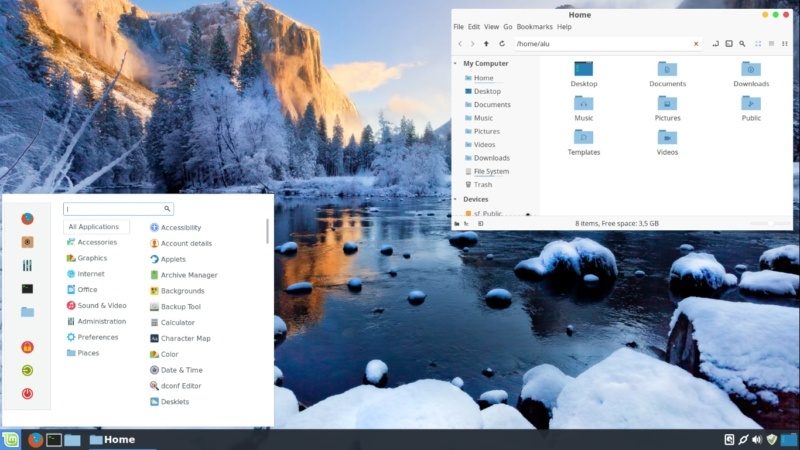Show places sidebar from status bar
Screen dimensions: 800x450
[457, 223]
